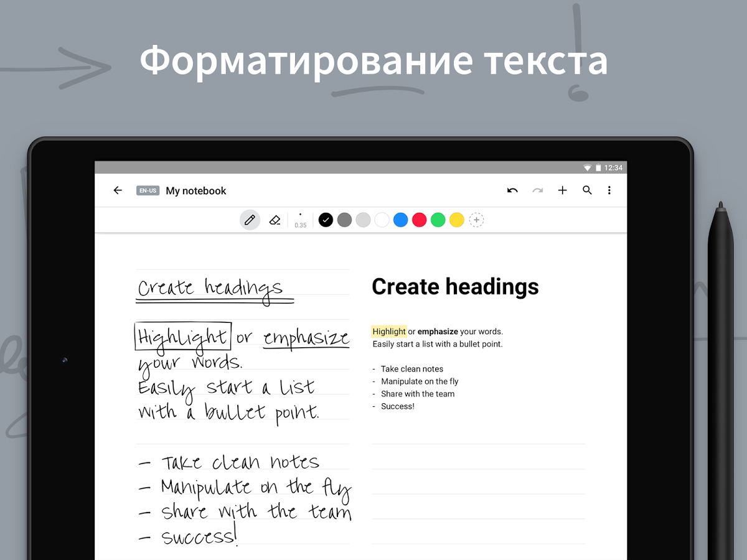This screenshot has width=747, height=560.
Task: Tap typed line Easily start a list
Action: coord(438,344)
